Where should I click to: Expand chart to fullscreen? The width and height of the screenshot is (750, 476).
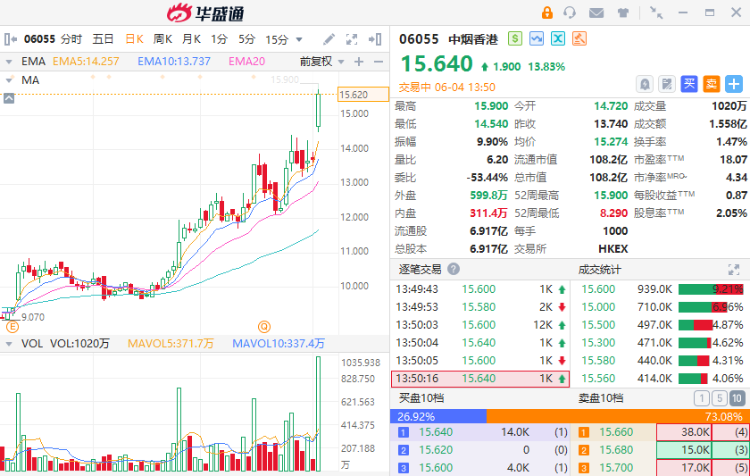coord(352,39)
